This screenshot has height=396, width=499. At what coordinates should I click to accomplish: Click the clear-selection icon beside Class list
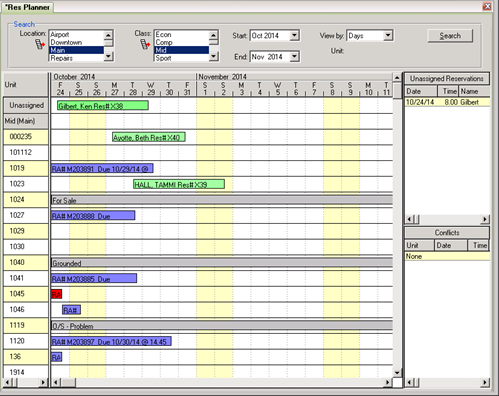[145, 44]
